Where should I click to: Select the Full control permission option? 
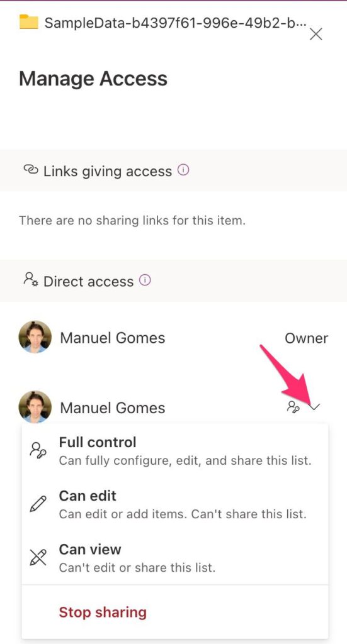pyautogui.click(x=175, y=451)
